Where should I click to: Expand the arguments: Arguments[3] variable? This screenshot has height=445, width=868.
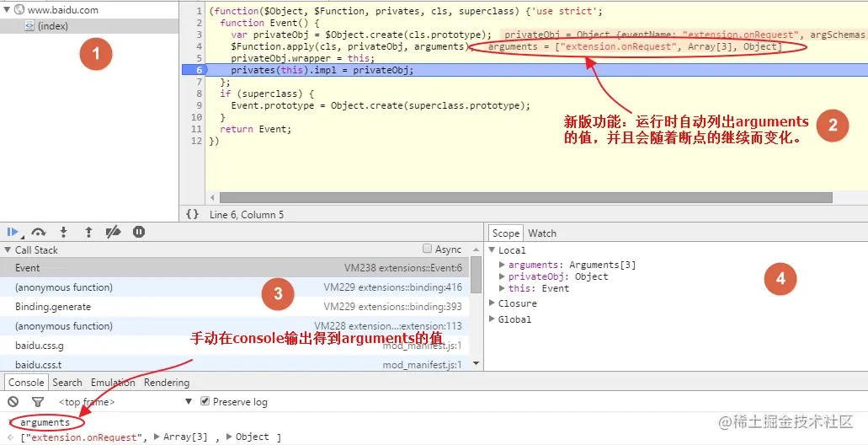click(x=502, y=265)
